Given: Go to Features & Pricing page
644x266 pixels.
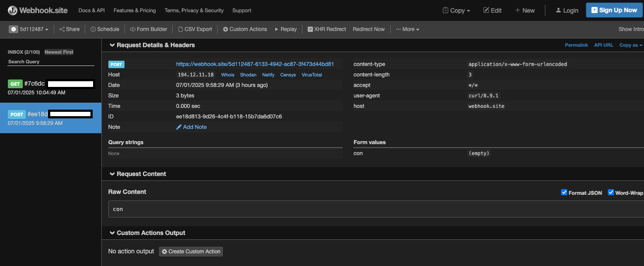Looking at the screenshot, I should pos(135,10).
